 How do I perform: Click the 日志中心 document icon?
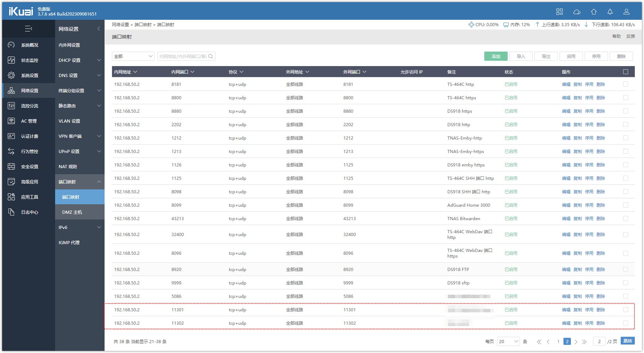11,212
